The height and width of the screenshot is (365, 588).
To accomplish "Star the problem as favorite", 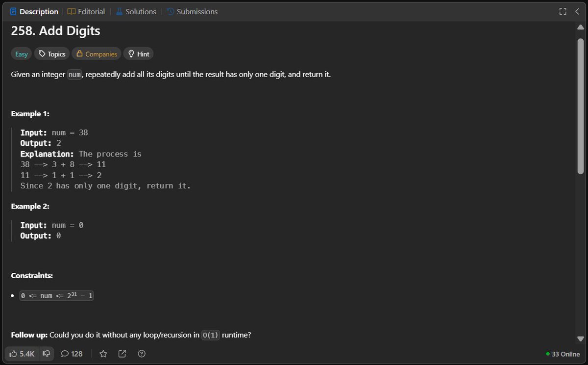I will [103, 353].
